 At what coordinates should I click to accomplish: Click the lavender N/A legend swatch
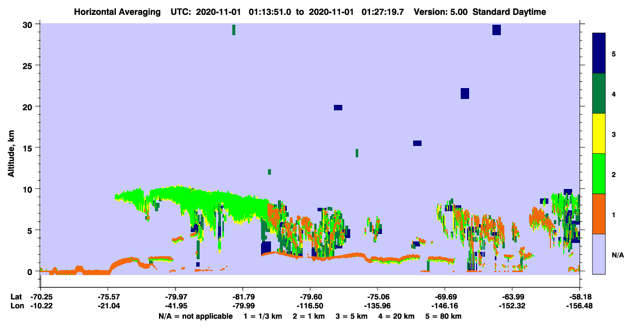(599, 254)
